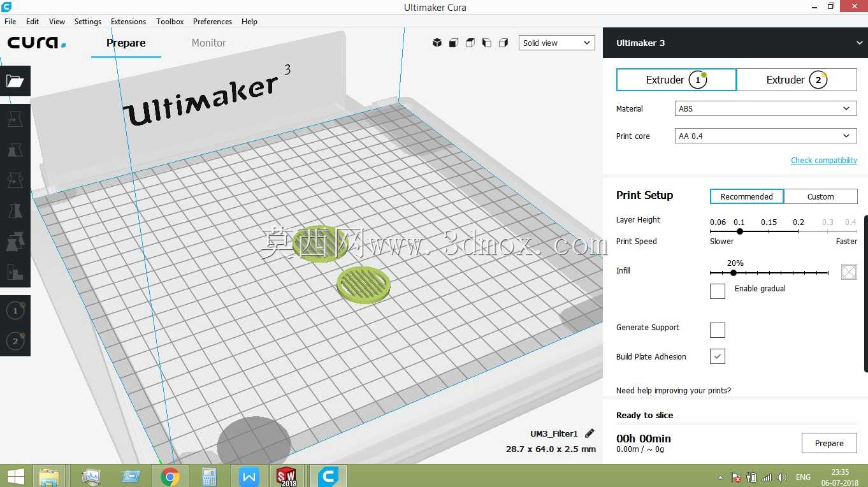
Task: Enable the Generate Support checkbox
Action: [718, 330]
